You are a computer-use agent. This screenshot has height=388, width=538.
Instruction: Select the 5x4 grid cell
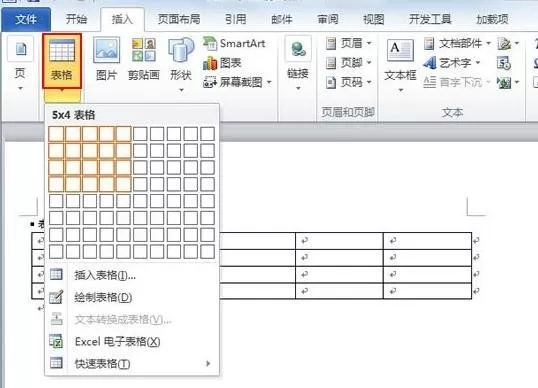pos(124,184)
